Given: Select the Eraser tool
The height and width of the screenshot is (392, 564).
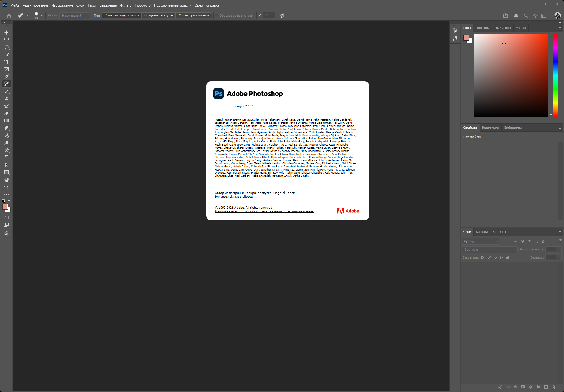Looking at the screenshot, I should [7, 113].
